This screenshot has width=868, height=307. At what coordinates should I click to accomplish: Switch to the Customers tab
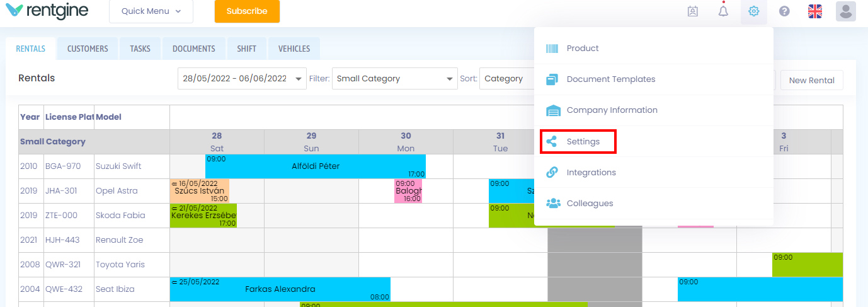pos(88,49)
